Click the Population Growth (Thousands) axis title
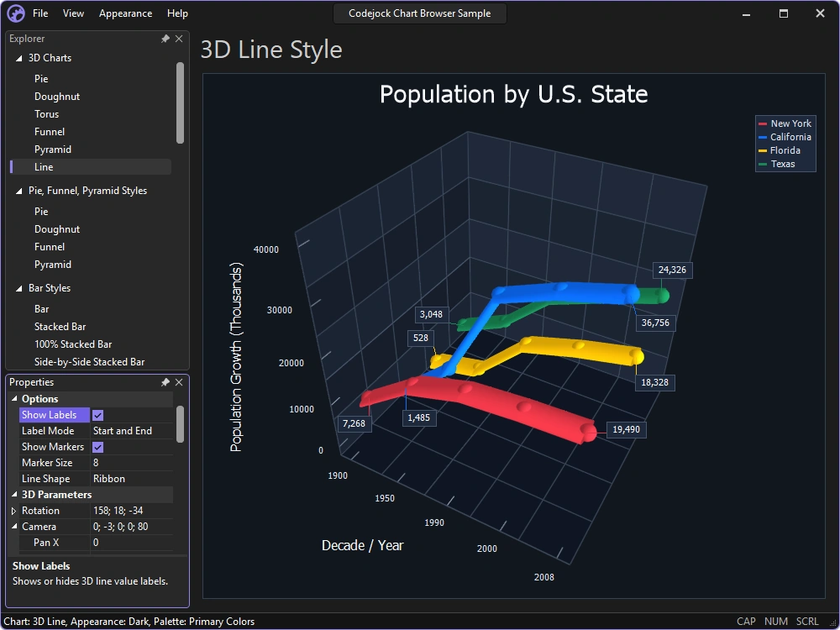The image size is (840, 630). point(236,357)
